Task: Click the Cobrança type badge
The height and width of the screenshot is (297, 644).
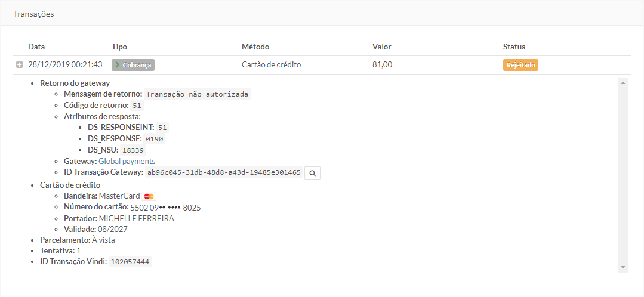Action: click(133, 65)
